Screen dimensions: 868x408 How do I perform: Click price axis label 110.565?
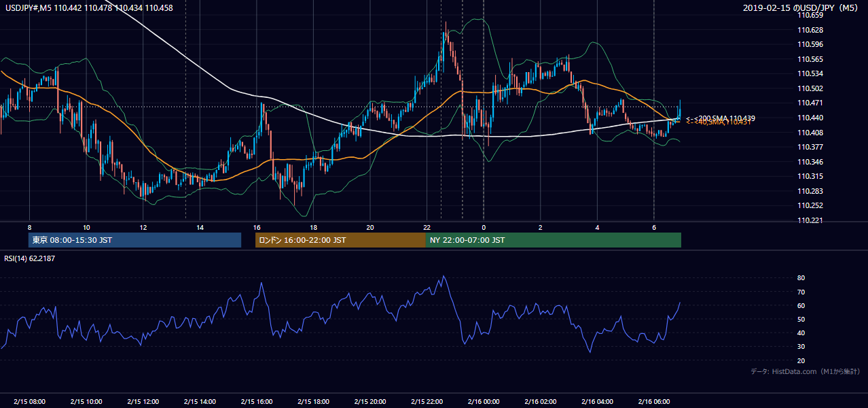812,59
